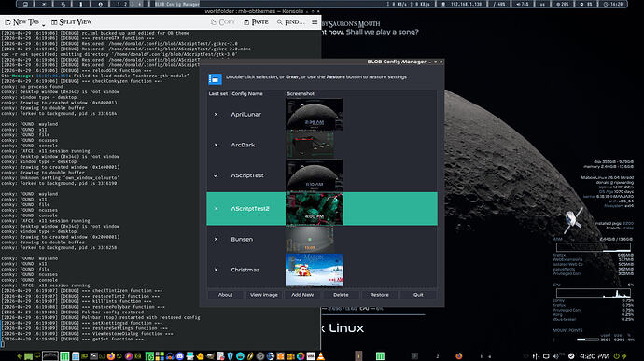Click the mixer sliders icon in system tray
Screen dimensions: 644x361
536,356
